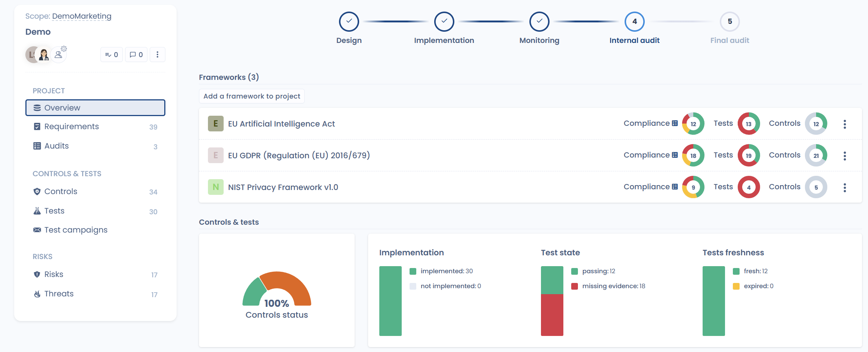Jump to the Final audit step
The height and width of the screenshot is (352, 868).
pos(729,22)
